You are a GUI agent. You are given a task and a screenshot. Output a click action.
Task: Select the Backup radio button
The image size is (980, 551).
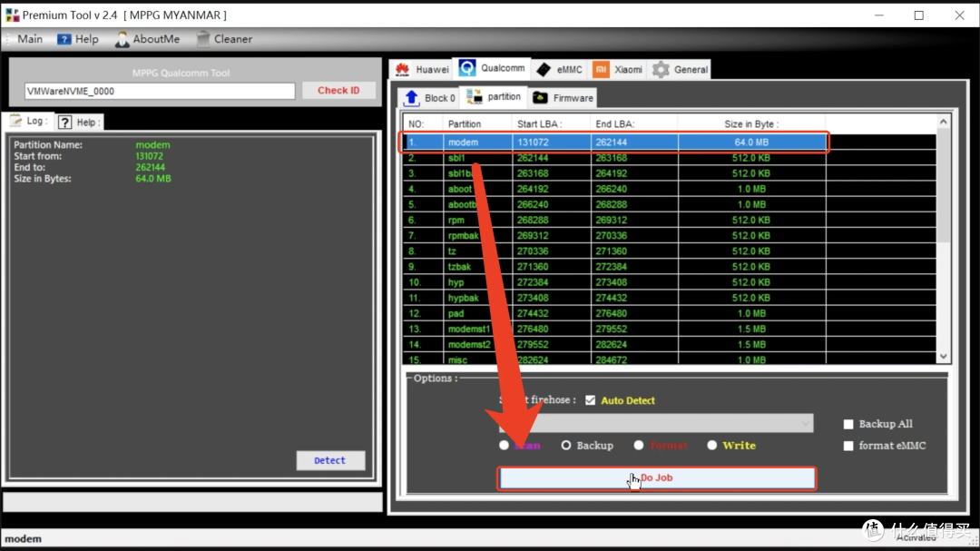tap(566, 446)
